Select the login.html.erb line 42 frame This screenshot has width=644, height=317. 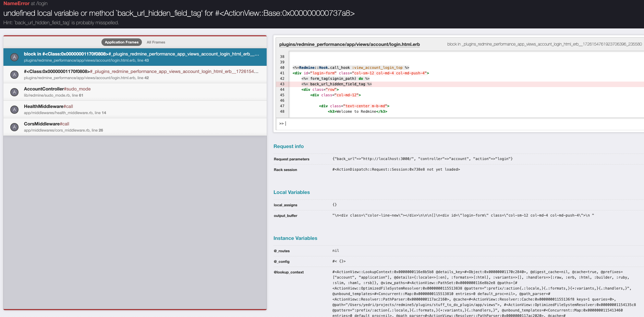(135, 74)
